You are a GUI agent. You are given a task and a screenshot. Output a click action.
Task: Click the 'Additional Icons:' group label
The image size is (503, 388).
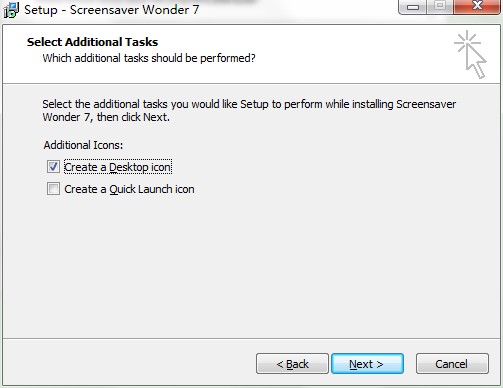coord(83,145)
